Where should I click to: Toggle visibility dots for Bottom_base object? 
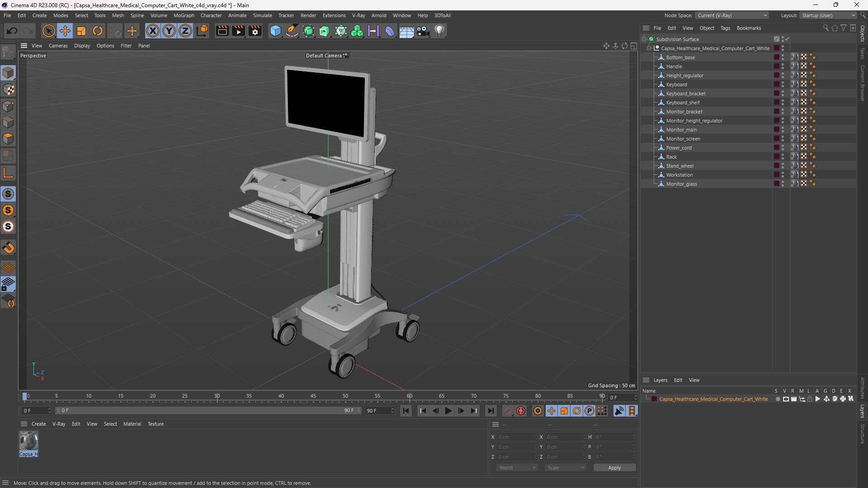783,57
